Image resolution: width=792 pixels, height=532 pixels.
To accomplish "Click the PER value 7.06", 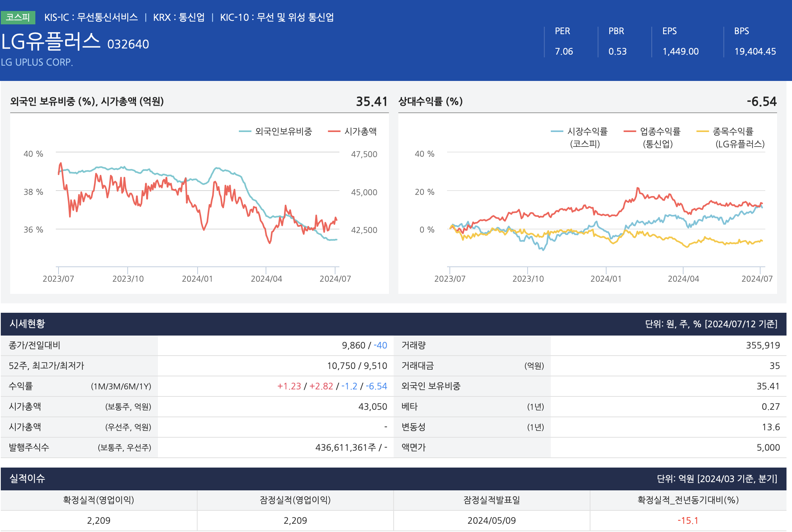I will 564,51.
